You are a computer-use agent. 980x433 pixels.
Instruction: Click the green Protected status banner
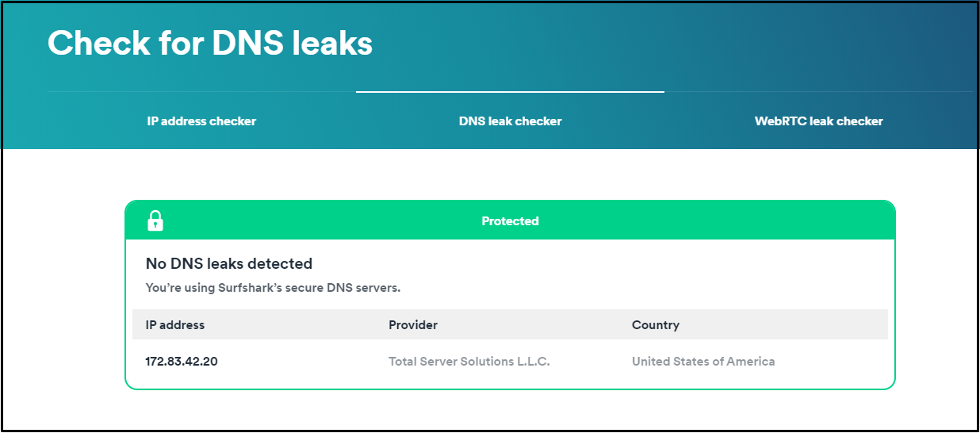[x=510, y=220]
